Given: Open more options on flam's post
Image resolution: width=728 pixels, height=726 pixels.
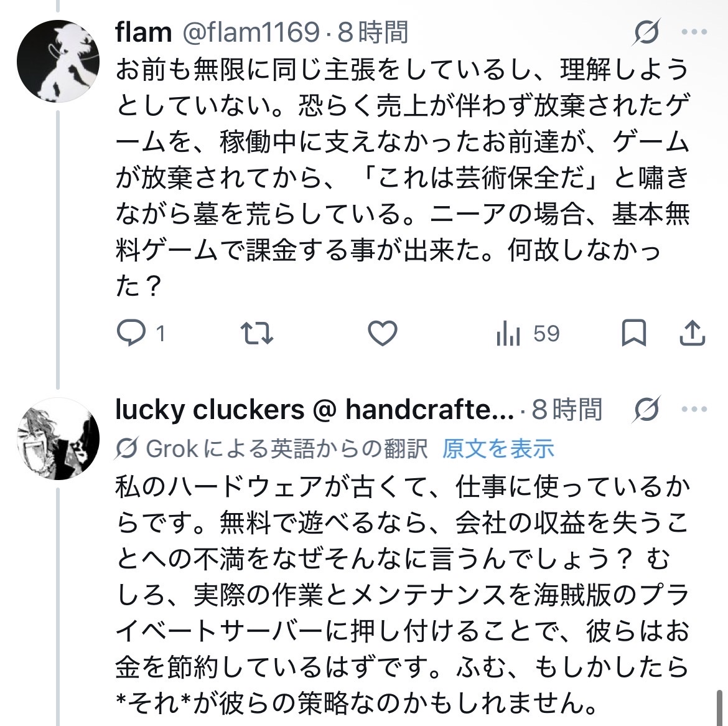Looking at the screenshot, I should click(x=695, y=32).
